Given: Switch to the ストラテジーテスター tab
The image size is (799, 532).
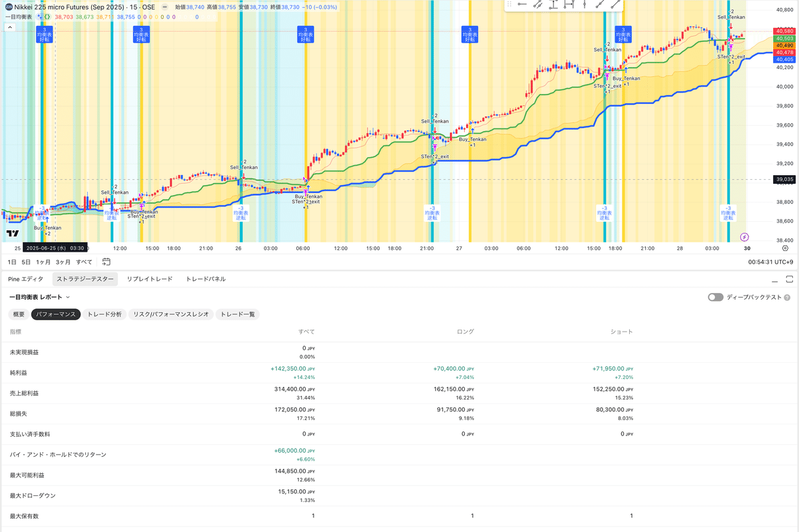Looking at the screenshot, I should (x=85, y=279).
